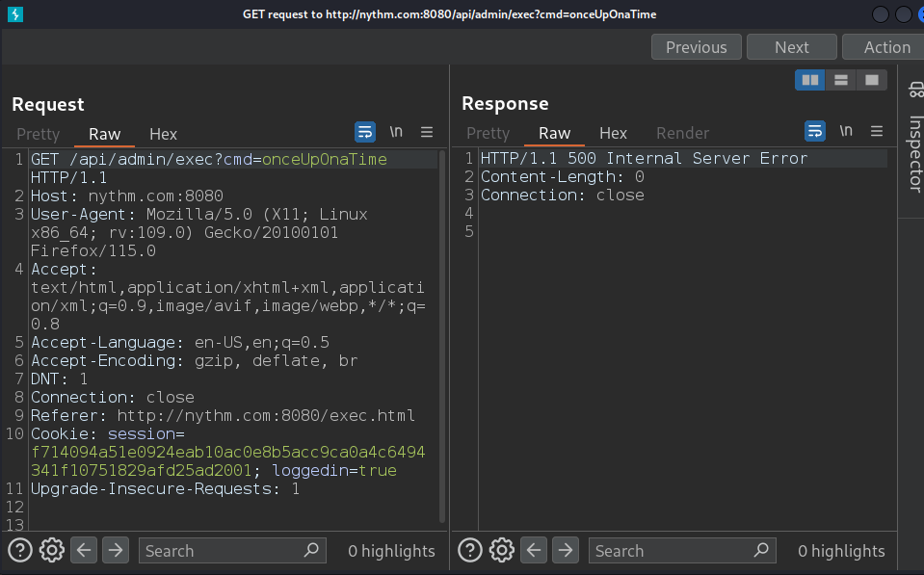Open the Response panel hamburger menu
This screenshot has width=924, height=575.
877,132
